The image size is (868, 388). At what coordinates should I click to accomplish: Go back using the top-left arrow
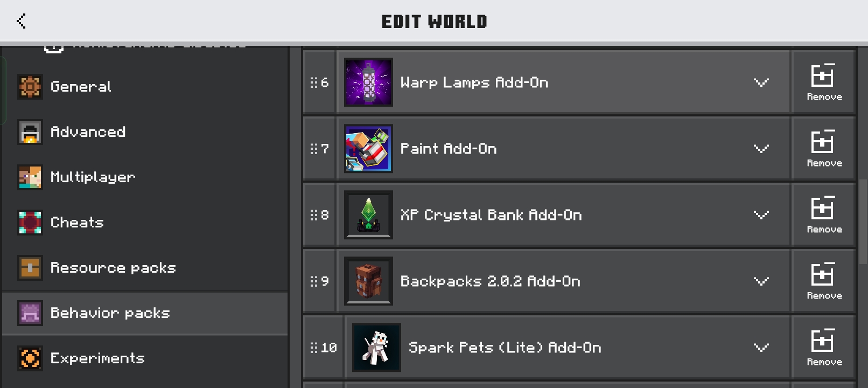coord(22,21)
